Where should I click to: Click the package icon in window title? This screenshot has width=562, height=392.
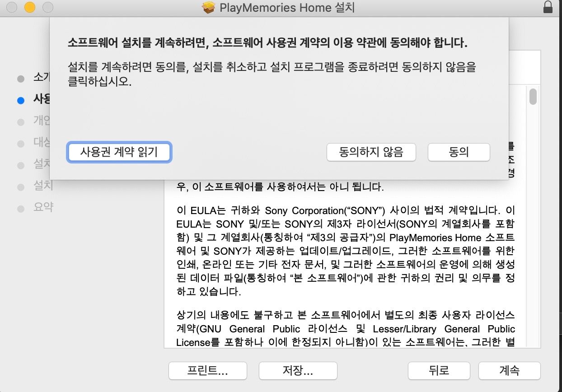pos(208,8)
